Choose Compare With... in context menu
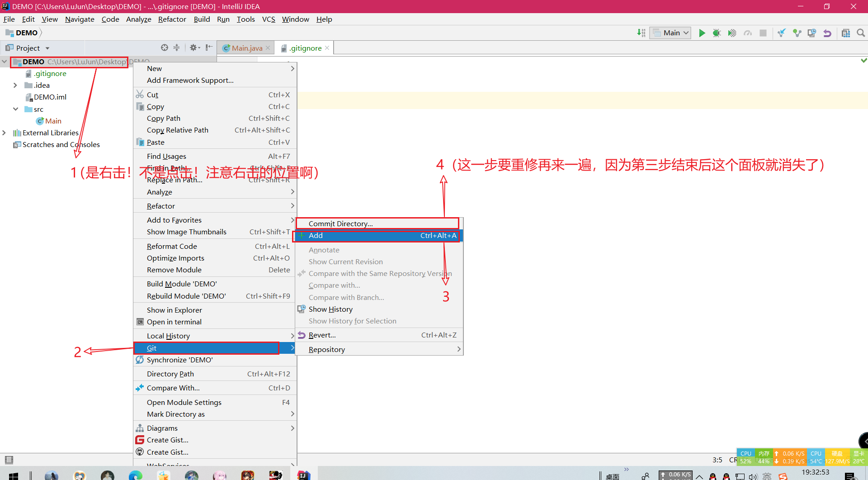Image resolution: width=868 pixels, height=480 pixels. point(215,388)
